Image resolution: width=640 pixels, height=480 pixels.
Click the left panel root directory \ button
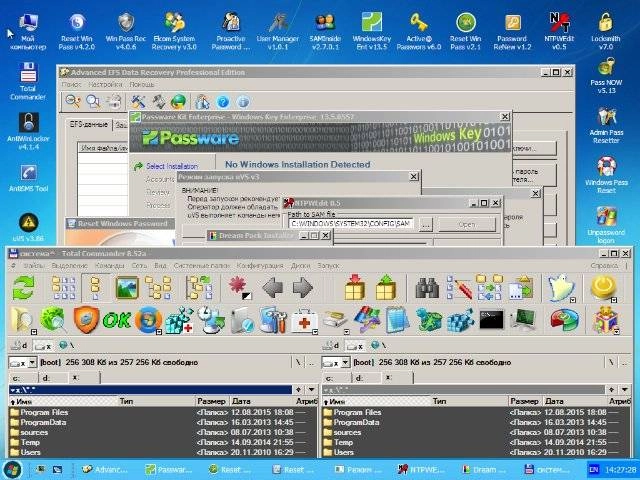pos(298,362)
